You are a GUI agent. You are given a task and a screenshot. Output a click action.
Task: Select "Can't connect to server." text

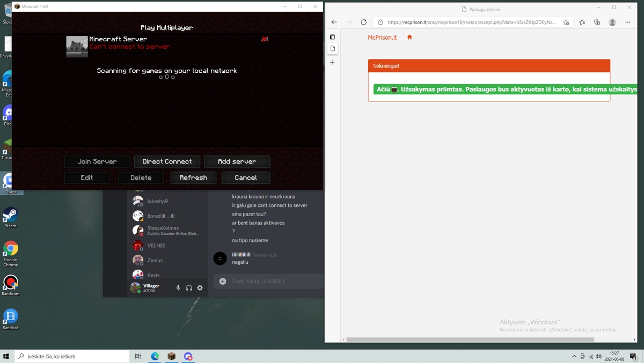click(130, 47)
